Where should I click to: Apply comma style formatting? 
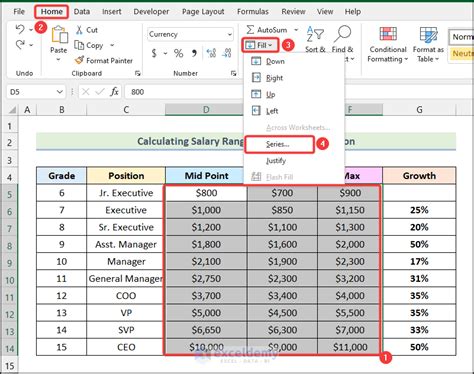click(x=194, y=53)
